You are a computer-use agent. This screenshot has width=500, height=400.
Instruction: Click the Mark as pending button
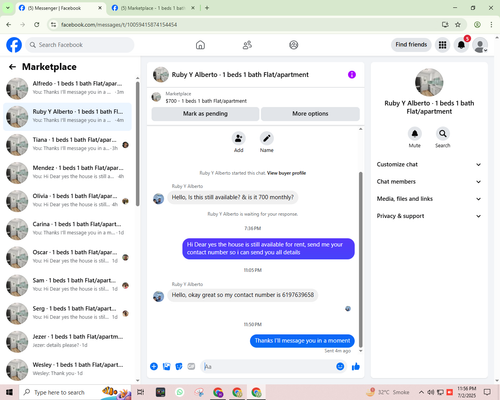(205, 114)
